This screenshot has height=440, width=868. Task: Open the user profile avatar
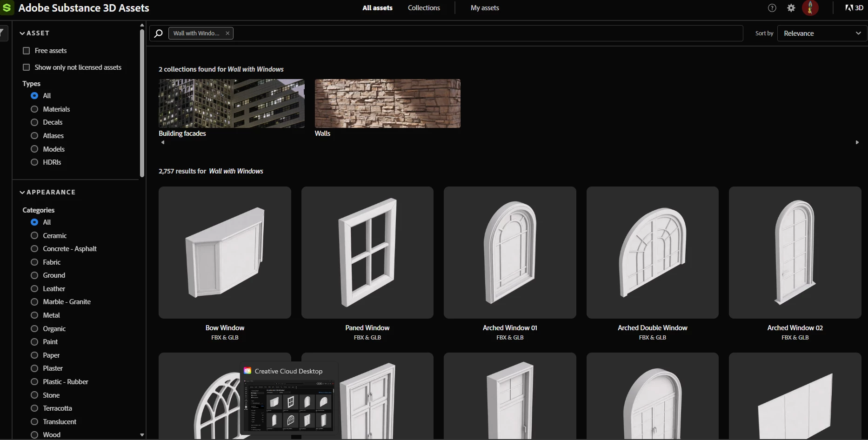810,8
